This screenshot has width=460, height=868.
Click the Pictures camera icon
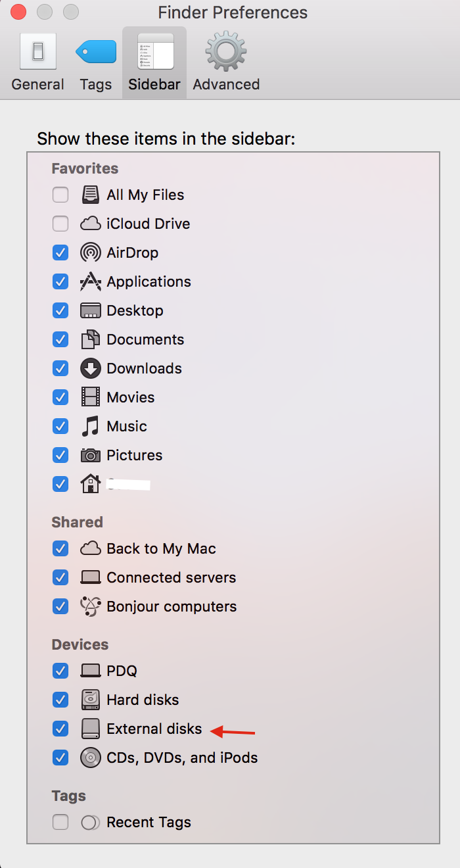point(91,455)
